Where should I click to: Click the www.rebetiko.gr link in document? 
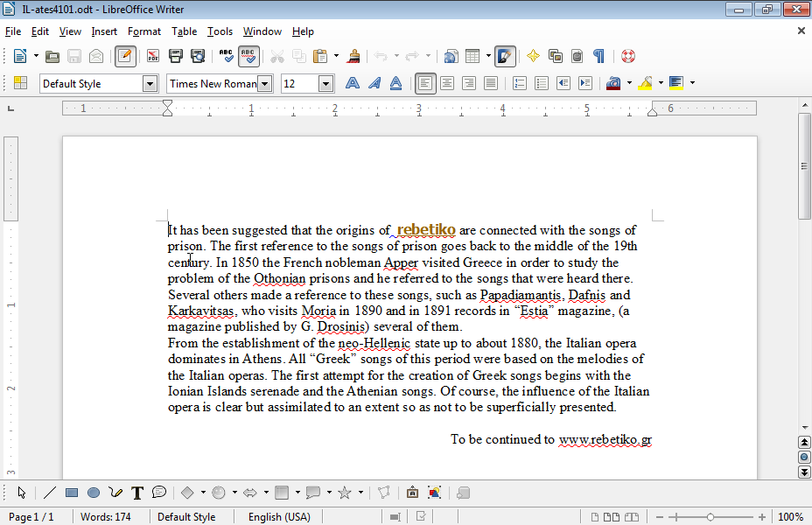pos(605,439)
